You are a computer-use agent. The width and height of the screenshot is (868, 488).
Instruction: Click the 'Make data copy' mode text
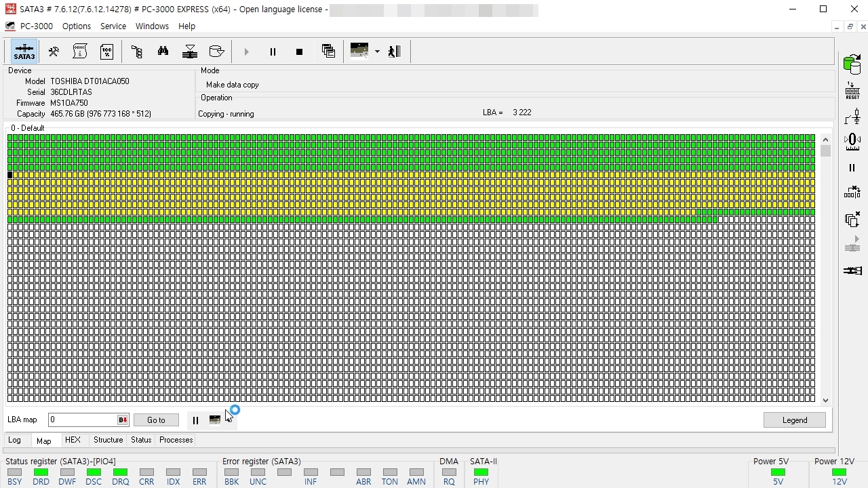pos(233,85)
